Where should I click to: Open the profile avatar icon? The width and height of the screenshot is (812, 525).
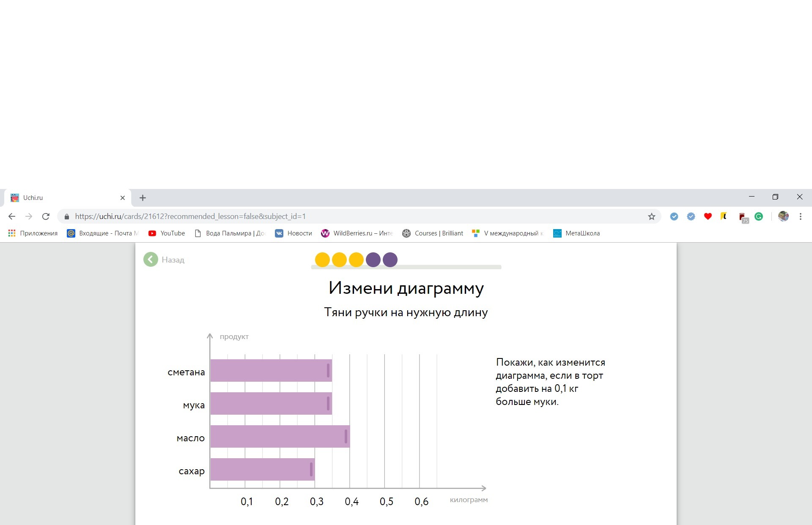(783, 216)
